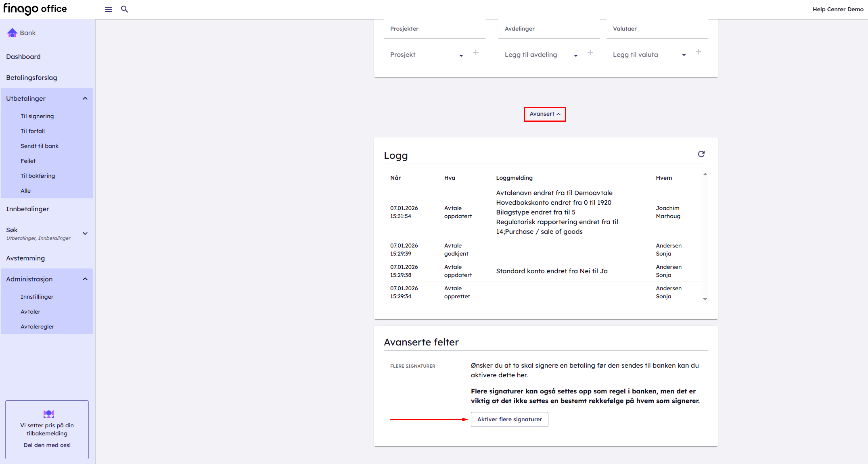Expand the Søk menu group

(x=85, y=233)
